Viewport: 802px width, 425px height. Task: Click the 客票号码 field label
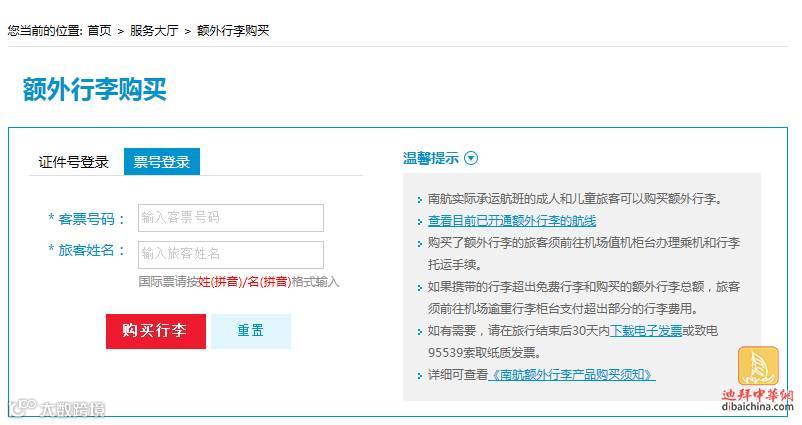pyautogui.click(x=86, y=219)
